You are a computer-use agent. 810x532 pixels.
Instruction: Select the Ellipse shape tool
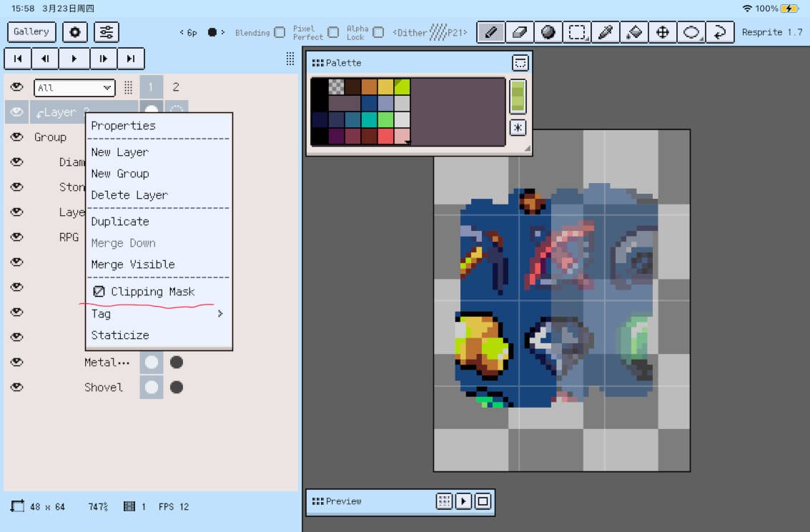pyautogui.click(x=691, y=32)
